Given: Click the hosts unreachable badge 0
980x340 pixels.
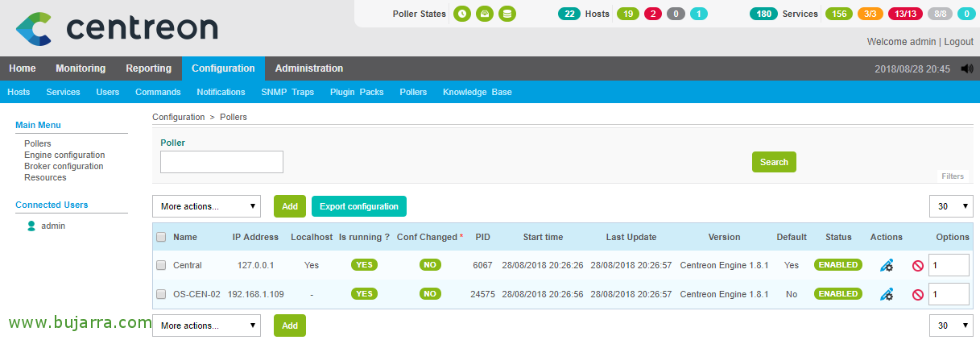Looking at the screenshot, I should 676,14.
